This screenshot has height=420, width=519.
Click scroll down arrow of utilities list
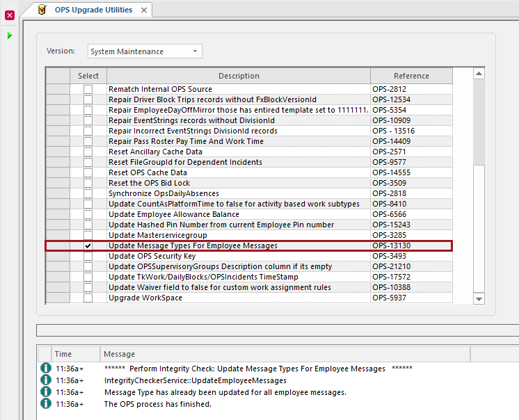click(479, 298)
